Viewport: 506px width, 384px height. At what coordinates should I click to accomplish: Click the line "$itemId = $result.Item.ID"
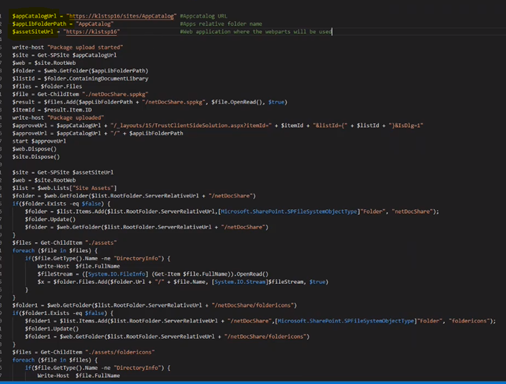click(52, 110)
